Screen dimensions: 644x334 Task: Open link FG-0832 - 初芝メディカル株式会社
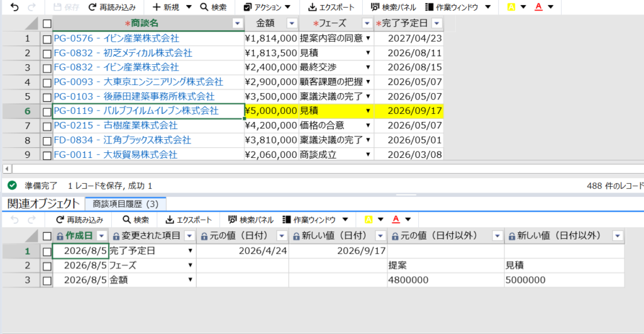[123, 53]
